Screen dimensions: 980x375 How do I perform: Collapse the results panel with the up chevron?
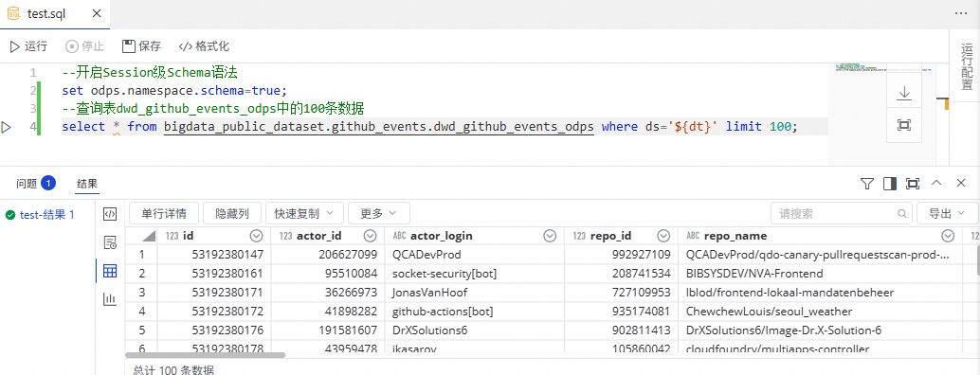click(x=936, y=183)
